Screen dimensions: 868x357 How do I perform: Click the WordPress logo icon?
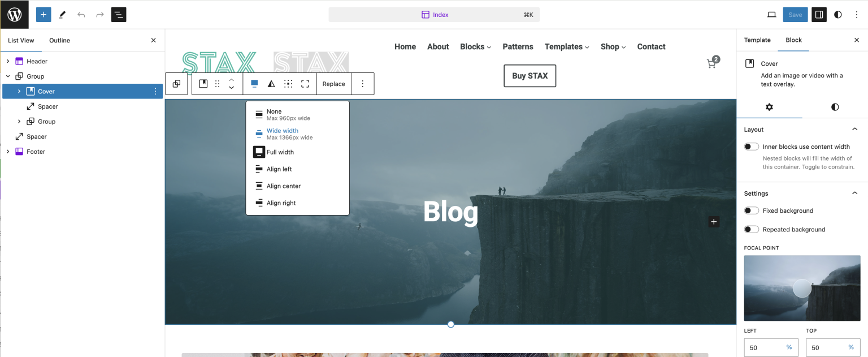tap(14, 15)
